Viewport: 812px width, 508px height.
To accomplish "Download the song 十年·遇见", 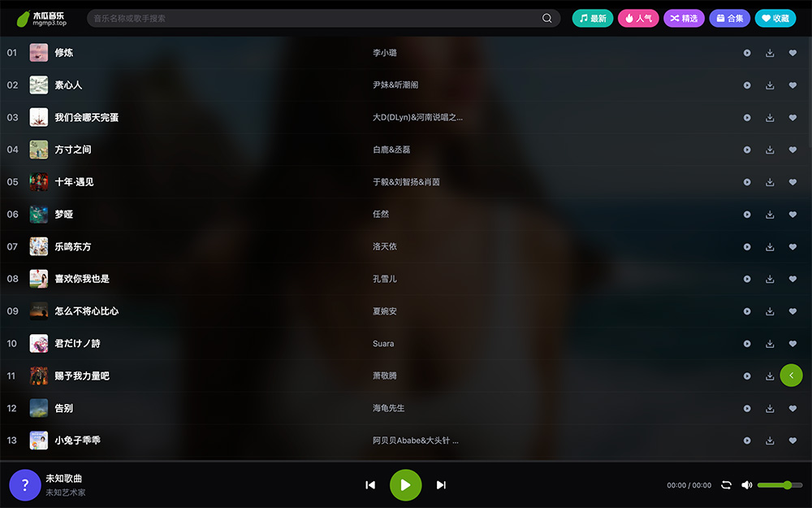I will click(x=770, y=182).
